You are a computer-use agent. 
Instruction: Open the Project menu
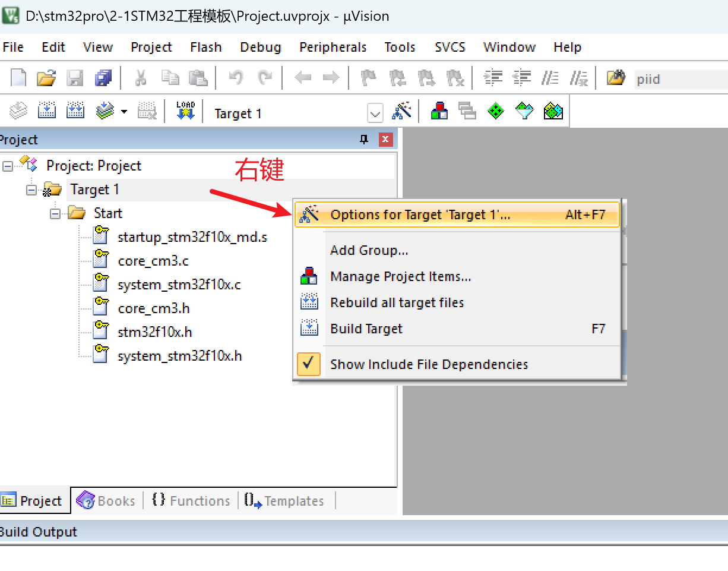click(151, 47)
